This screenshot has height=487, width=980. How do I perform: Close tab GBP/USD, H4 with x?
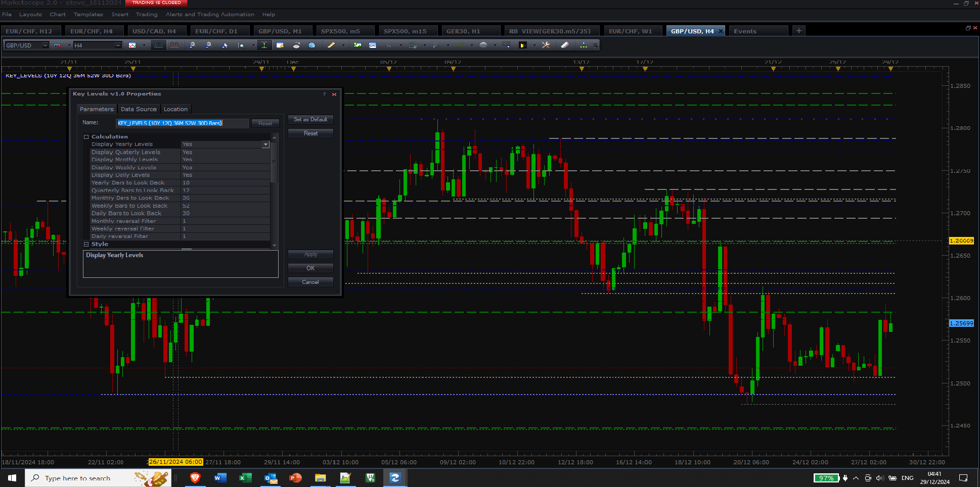coord(721,31)
